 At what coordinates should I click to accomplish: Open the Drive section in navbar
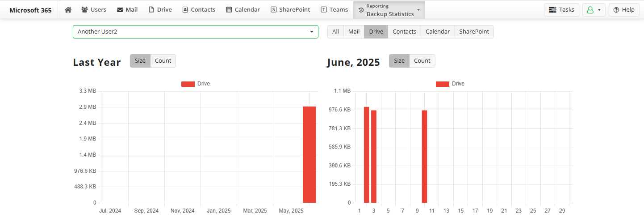[x=160, y=9]
